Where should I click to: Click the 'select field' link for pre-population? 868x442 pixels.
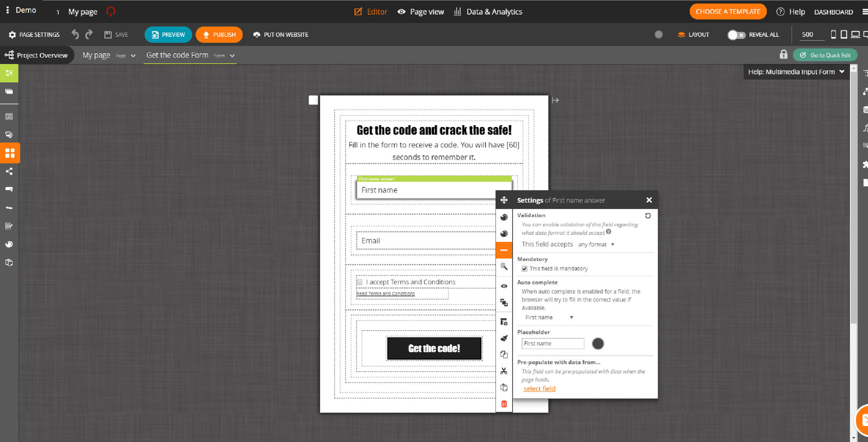539,389
